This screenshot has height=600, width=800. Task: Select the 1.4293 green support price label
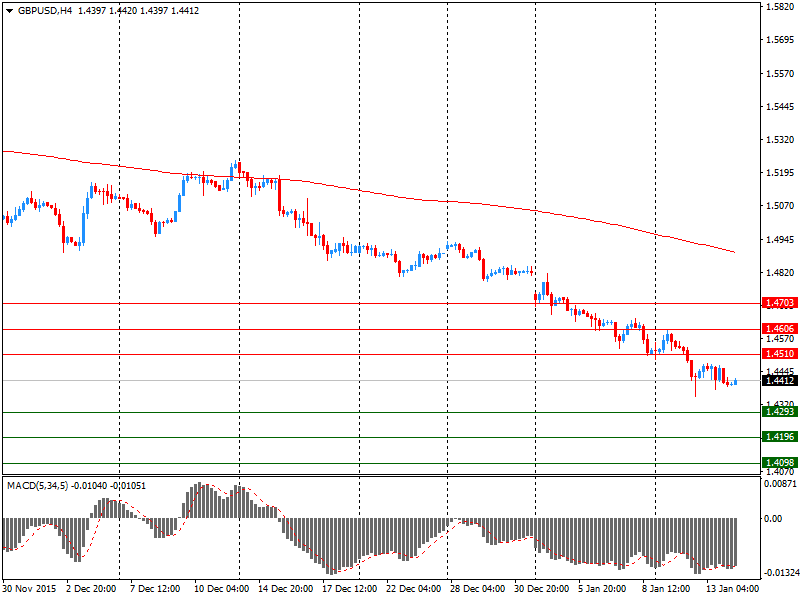click(780, 411)
